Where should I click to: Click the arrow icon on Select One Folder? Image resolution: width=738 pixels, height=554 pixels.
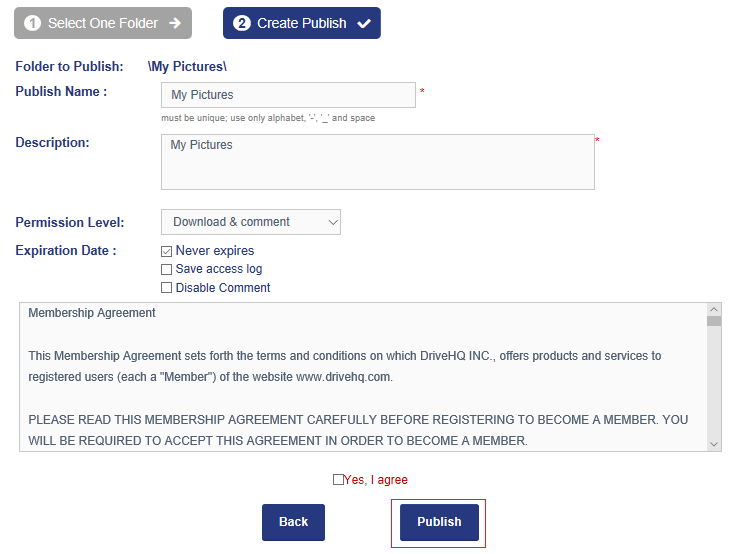point(175,23)
